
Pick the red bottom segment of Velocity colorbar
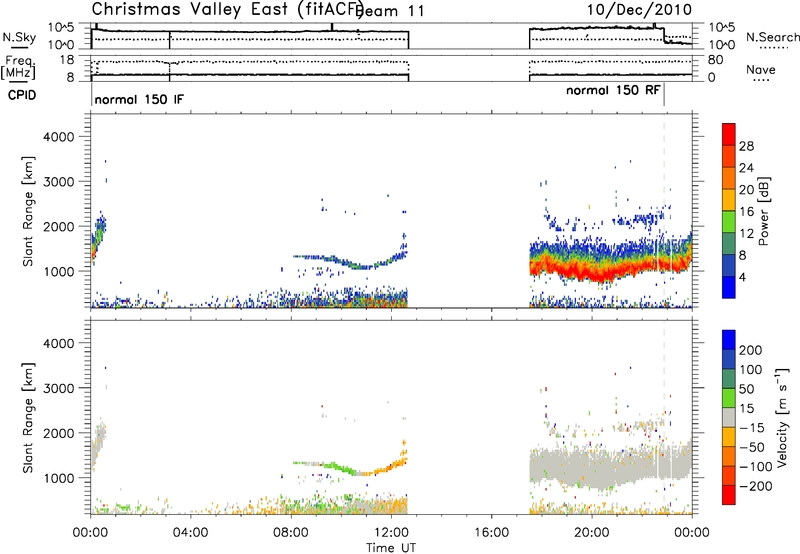[729, 495]
